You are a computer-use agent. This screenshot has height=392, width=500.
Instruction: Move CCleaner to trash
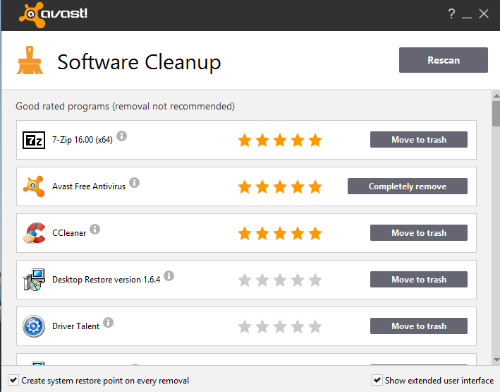419,233
